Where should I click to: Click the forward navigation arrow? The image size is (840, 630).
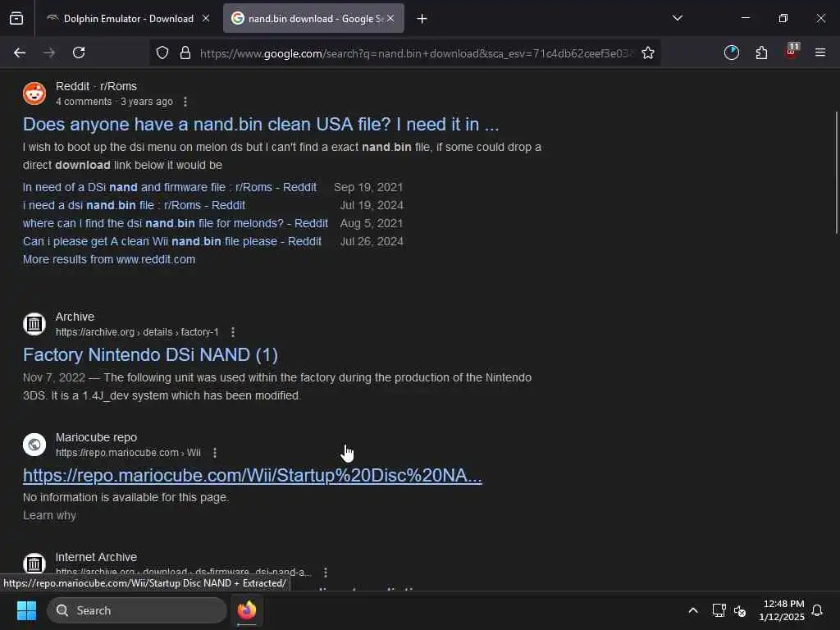pos(49,52)
